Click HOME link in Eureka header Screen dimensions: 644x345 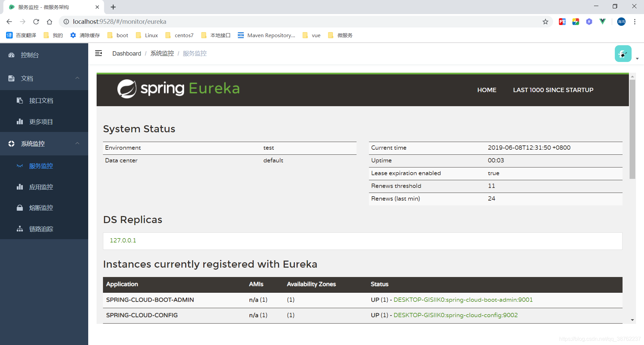coord(487,90)
